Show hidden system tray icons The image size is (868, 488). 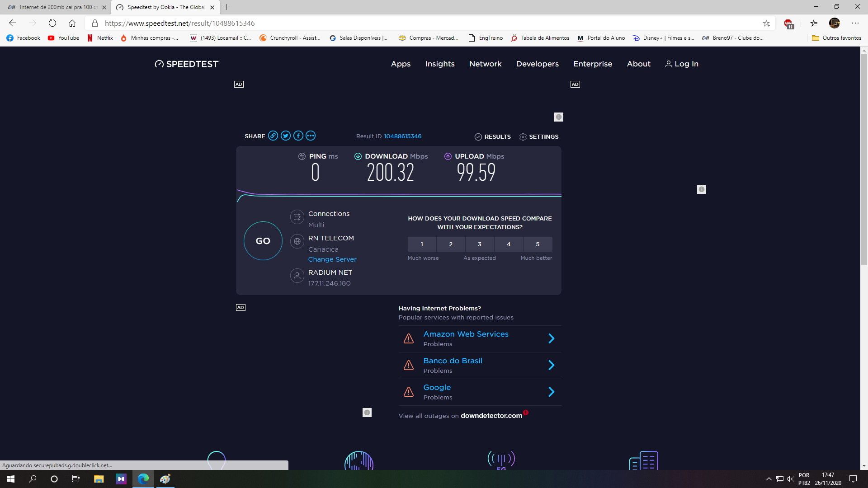click(x=769, y=479)
